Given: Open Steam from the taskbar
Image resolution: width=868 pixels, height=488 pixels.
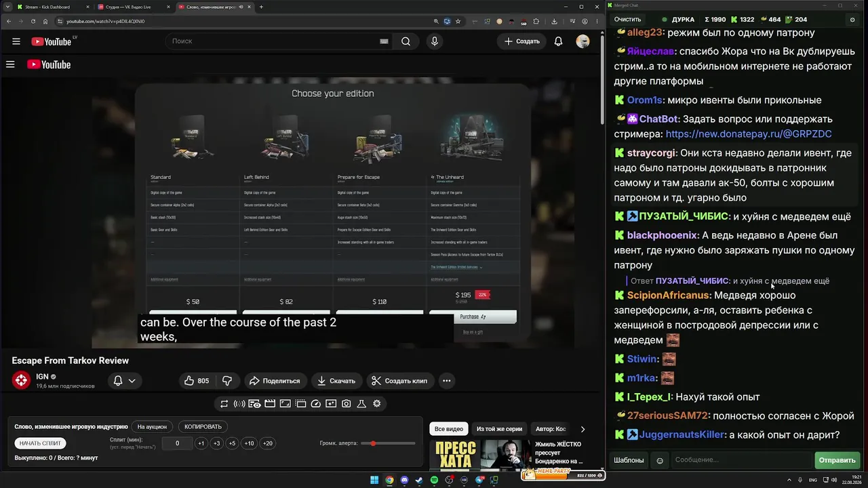Looking at the screenshot, I should tap(419, 481).
